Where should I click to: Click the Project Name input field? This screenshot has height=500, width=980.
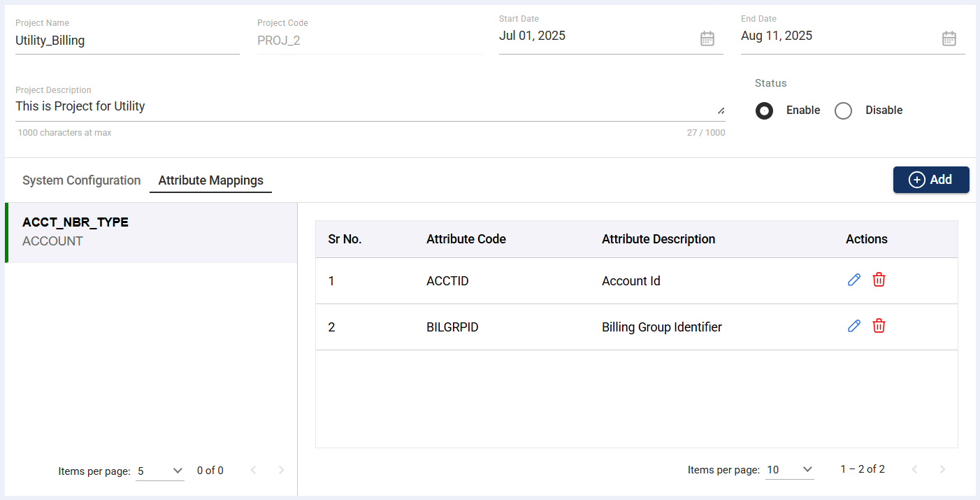pos(127,41)
